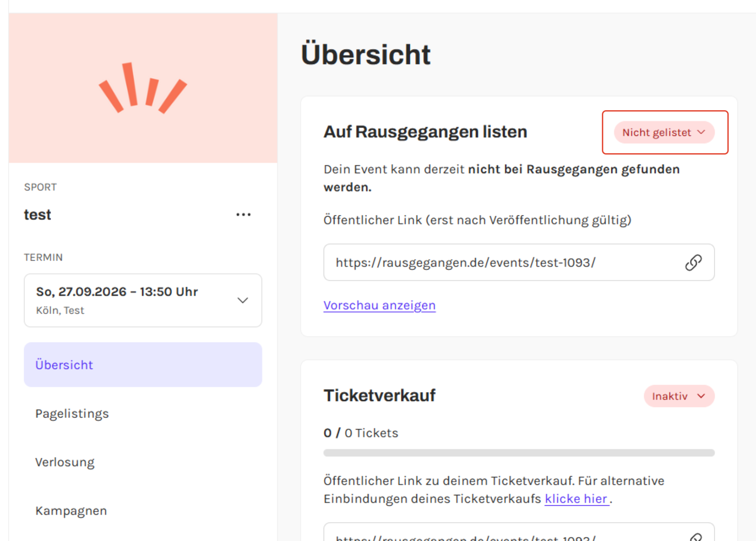Open the Inaktiv ticket status dropdown
Image resolution: width=756 pixels, height=541 pixels.
point(679,396)
